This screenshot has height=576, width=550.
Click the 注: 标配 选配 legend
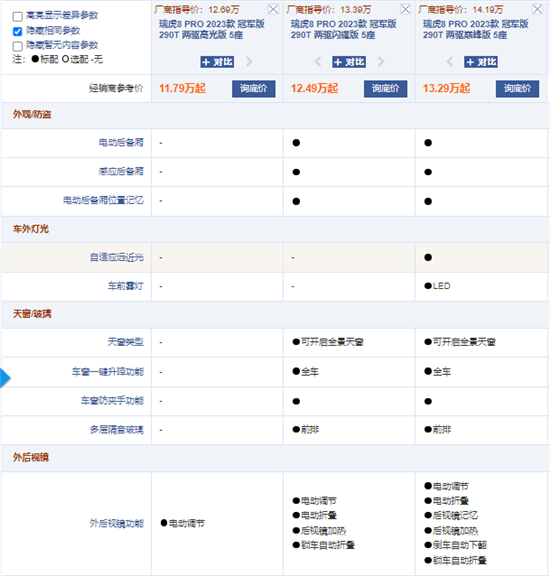click(x=58, y=59)
